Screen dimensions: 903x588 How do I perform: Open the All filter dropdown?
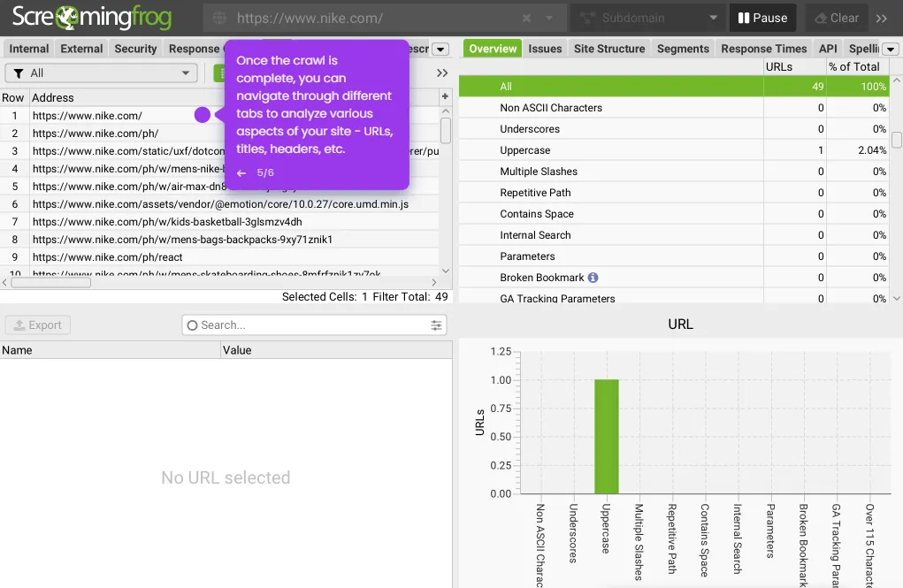(x=102, y=73)
